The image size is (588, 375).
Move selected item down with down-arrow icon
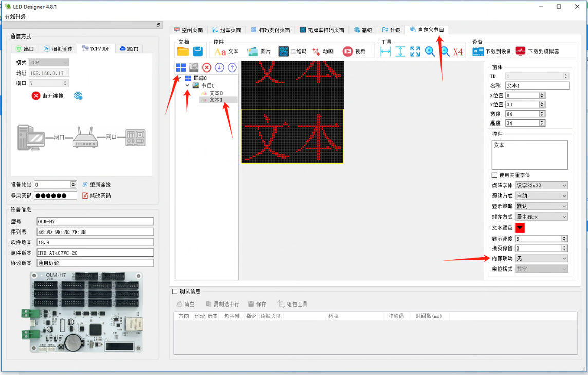point(219,67)
